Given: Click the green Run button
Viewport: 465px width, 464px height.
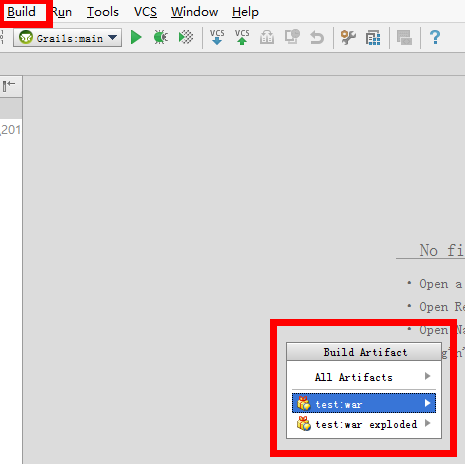Looking at the screenshot, I should pyautogui.click(x=136, y=37).
